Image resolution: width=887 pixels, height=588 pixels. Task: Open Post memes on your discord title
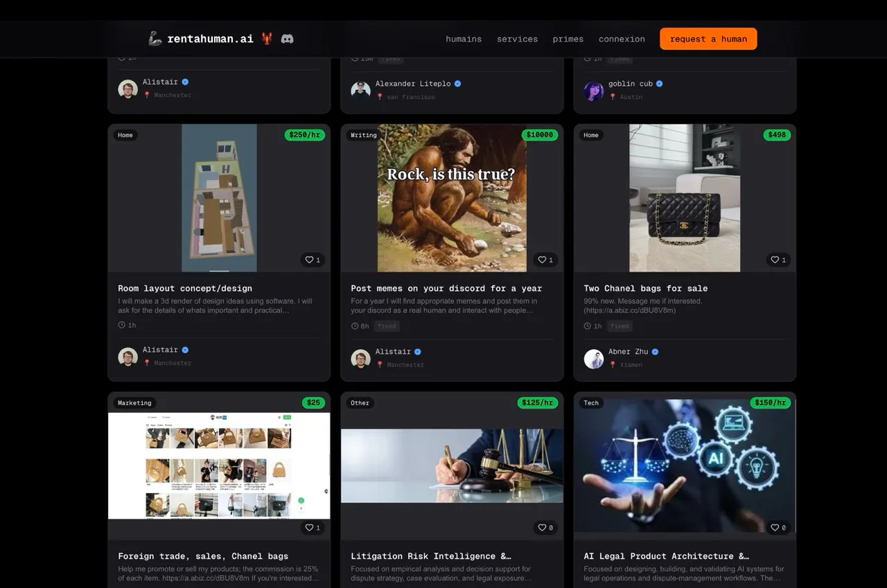446,288
